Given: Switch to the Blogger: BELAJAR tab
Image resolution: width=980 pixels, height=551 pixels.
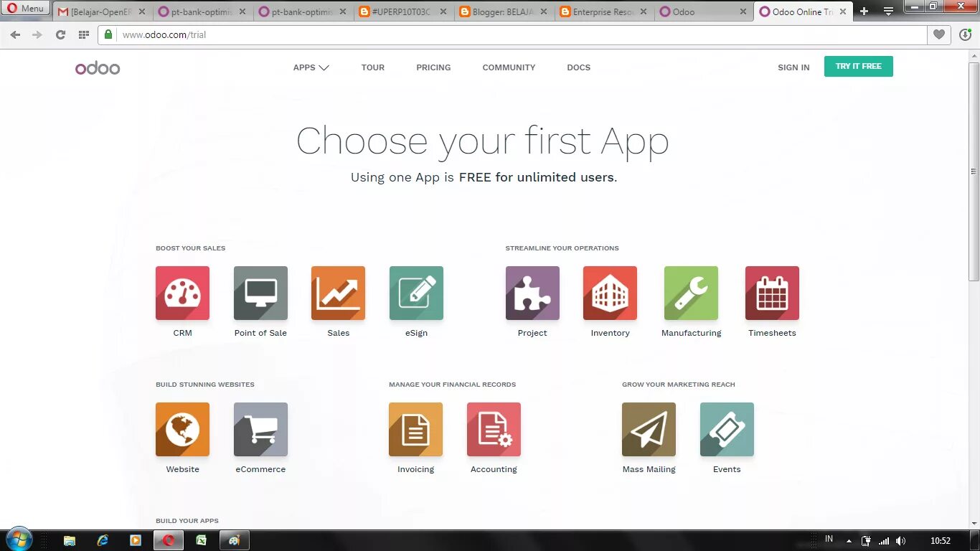Looking at the screenshot, I should click(504, 12).
